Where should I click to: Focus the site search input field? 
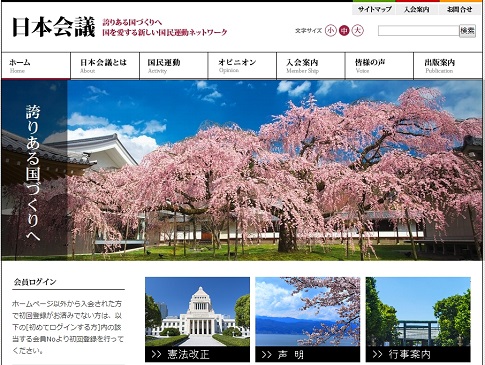[x=418, y=31]
